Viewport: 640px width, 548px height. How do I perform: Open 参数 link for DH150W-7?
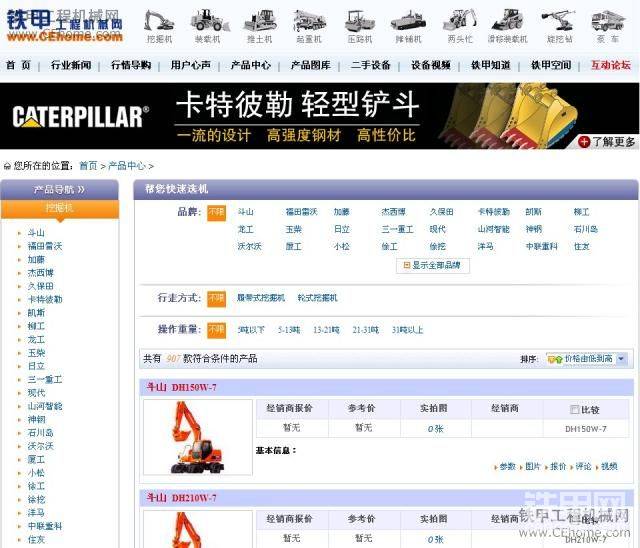coord(507,466)
